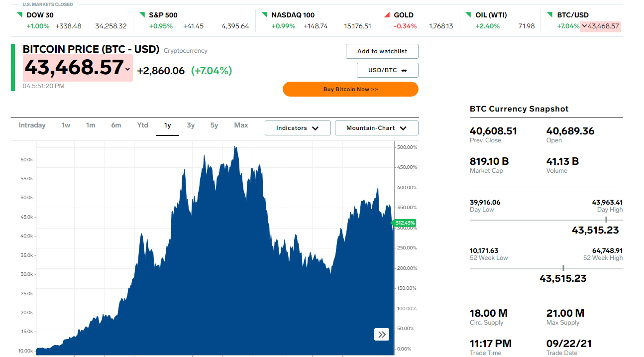This screenshot has height=357, width=644.
Task: Click the 11:17 PM Trade Time value
Action: click(491, 344)
